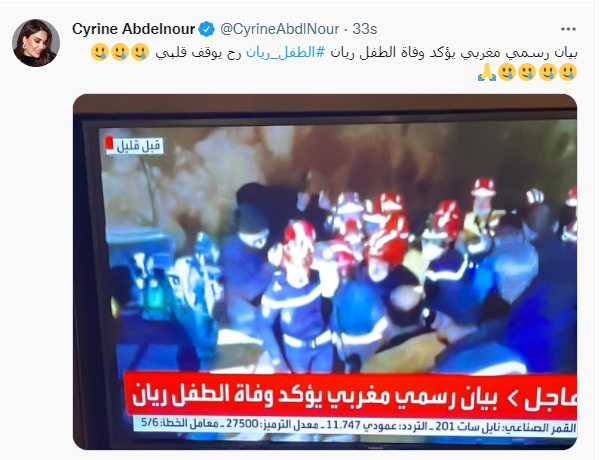The image size is (603, 460).
Task: Click the red indicator beside قبل قليل
Action: click(x=109, y=143)
